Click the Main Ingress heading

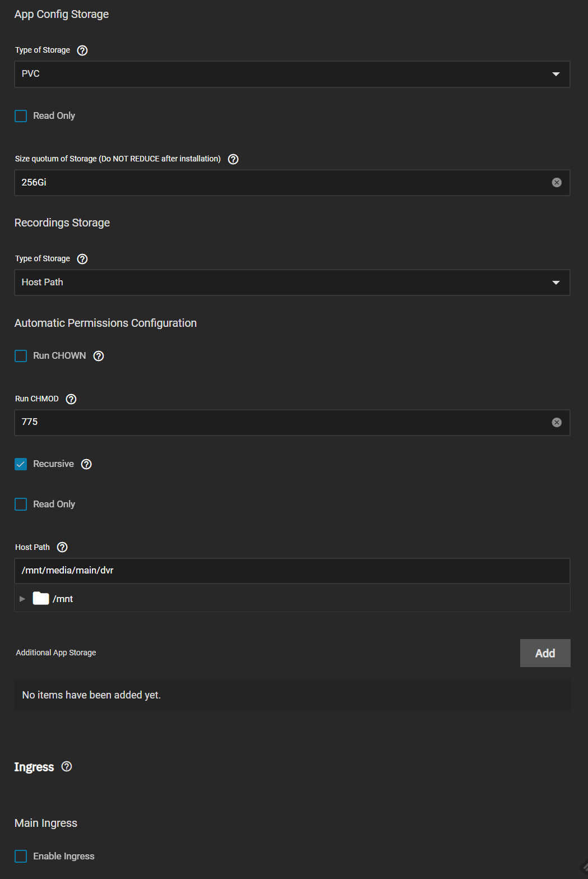[46, 823]
